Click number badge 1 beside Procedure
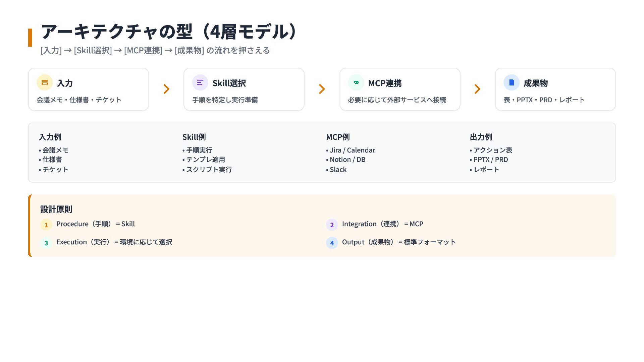644x362 pixels. (46, 225)
